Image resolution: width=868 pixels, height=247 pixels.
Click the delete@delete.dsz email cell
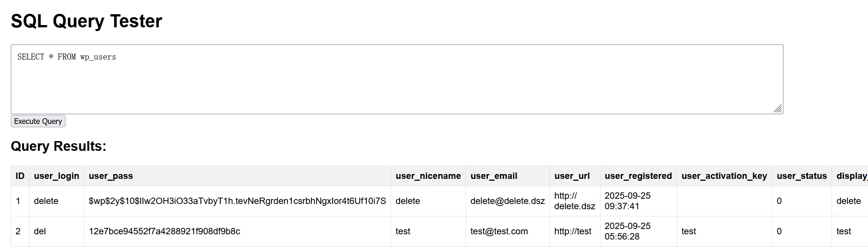[508, 201]
